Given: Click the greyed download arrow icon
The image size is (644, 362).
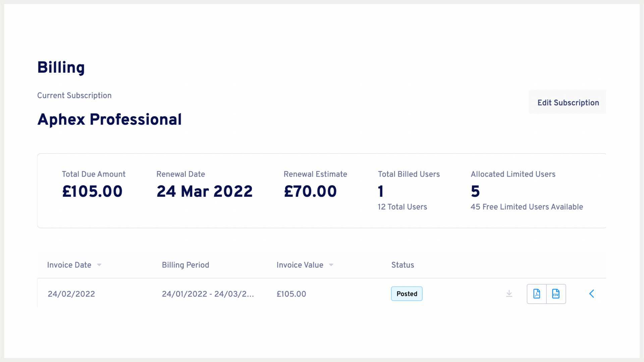Looking at the screenshot, I should click(x=509, y=294).
